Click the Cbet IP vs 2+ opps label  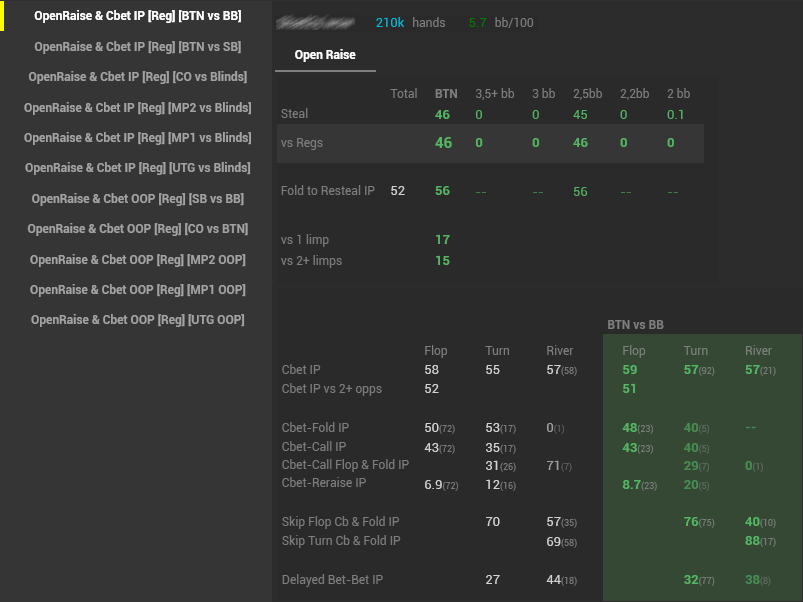(332, 389)
